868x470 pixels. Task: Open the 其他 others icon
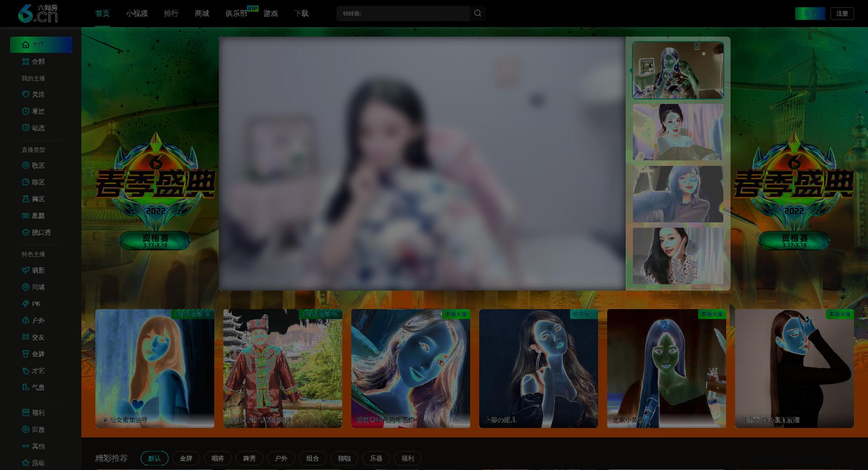(26, 446)
